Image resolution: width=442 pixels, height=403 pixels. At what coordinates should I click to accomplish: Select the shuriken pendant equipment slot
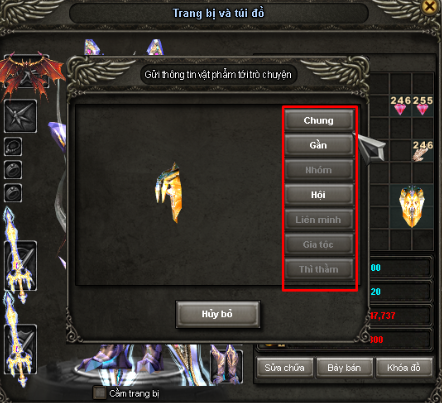(x=20, y=116)
